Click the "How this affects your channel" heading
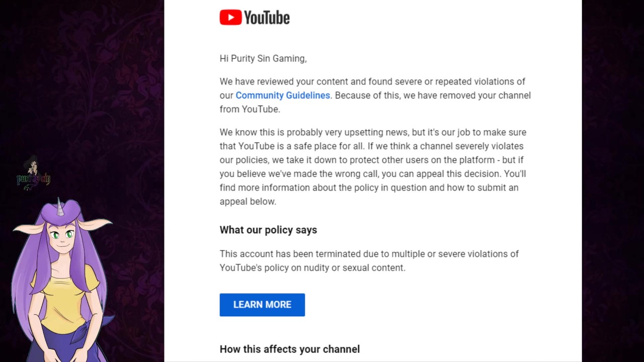The image size is (644, 362). (290, 349)
